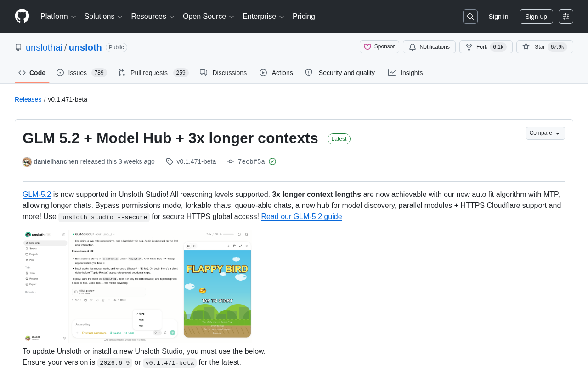The width and height of the screenshot is (588, 368).
Task: Open commit 7ecbf5a
Action: tap(251, 162)
